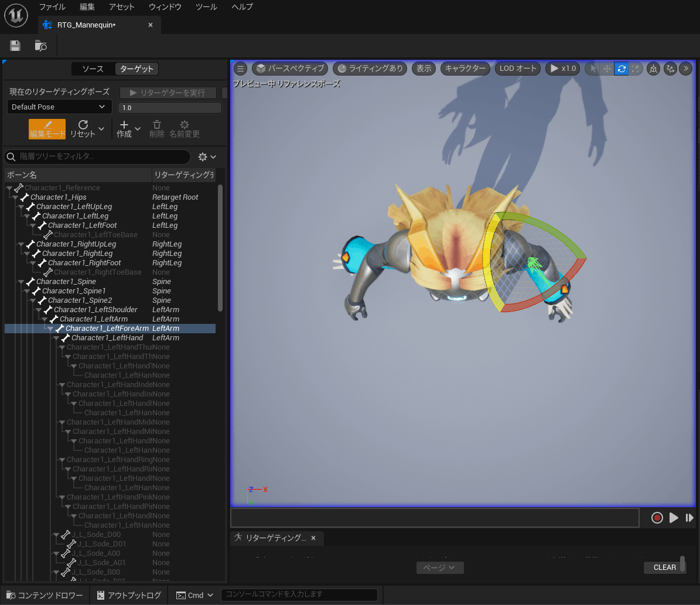This screenshot has width=700, height=605.
Task: Select the Retargeting (リターゲティング) log tab
Action: click(276, 538)
